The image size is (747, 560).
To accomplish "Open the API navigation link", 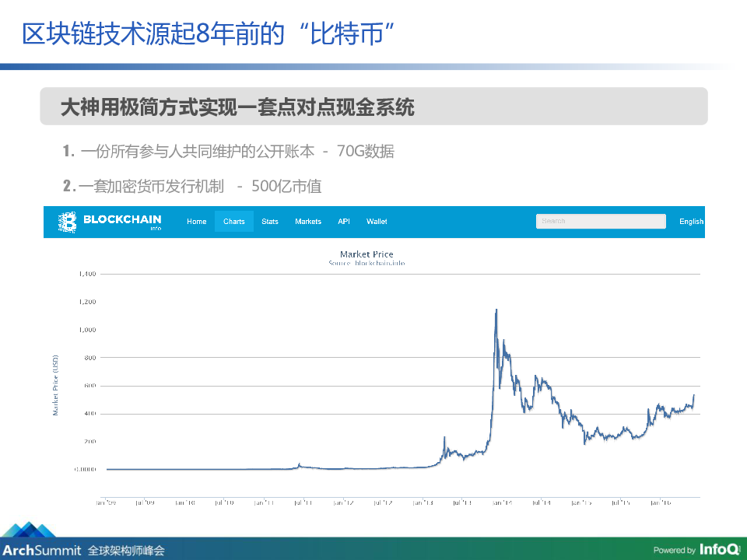I will click(x=344, y=222).
